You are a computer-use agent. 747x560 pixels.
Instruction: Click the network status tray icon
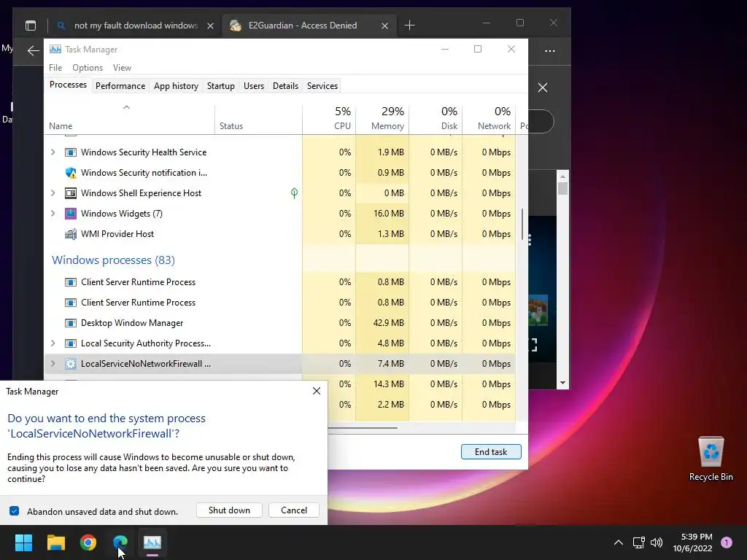click(638, 542)
